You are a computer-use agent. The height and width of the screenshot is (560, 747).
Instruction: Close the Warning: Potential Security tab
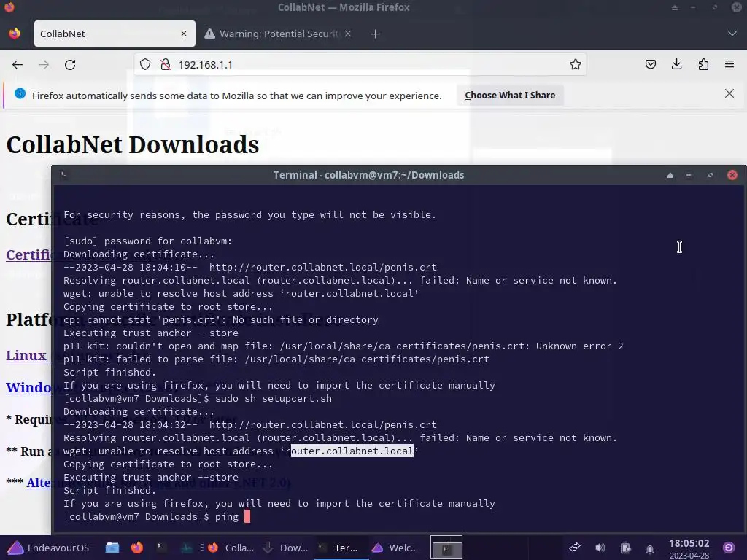[348, 34]
